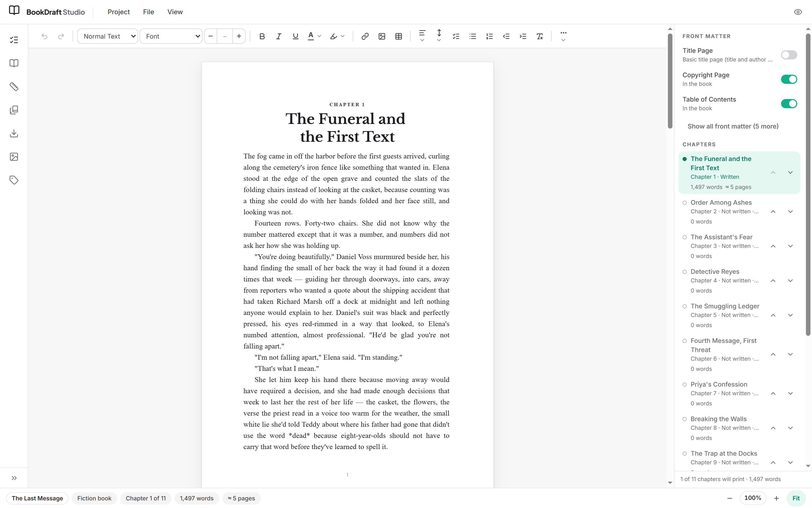812x508 pixels.
Task: Open the more options ellipsis dropdown
Action: 563,36
